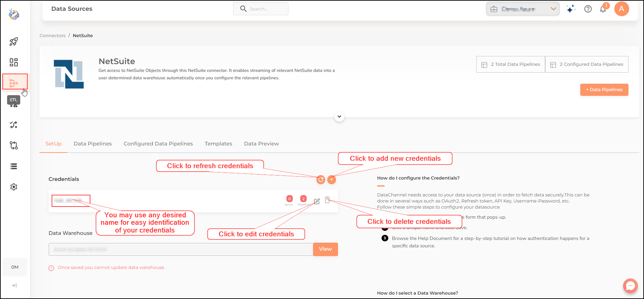
Task: Delete the credential with trash icon
Action: [327, 200]
